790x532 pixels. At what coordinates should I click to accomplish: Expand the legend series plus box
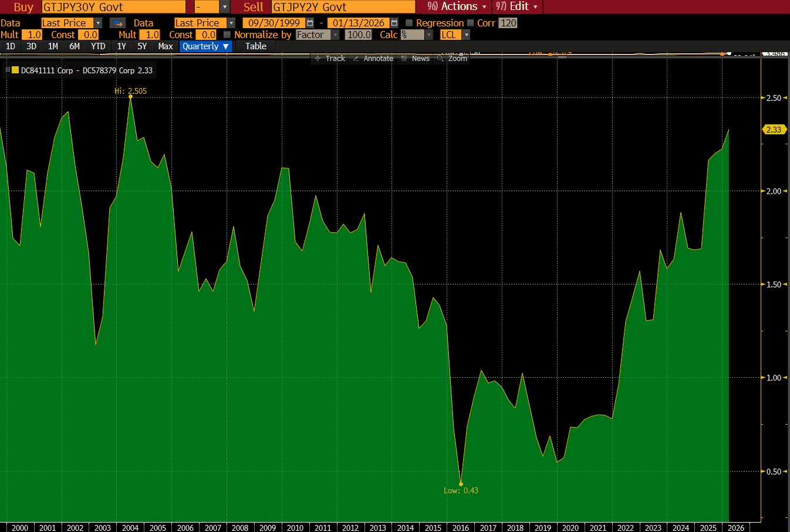(8, 70)
